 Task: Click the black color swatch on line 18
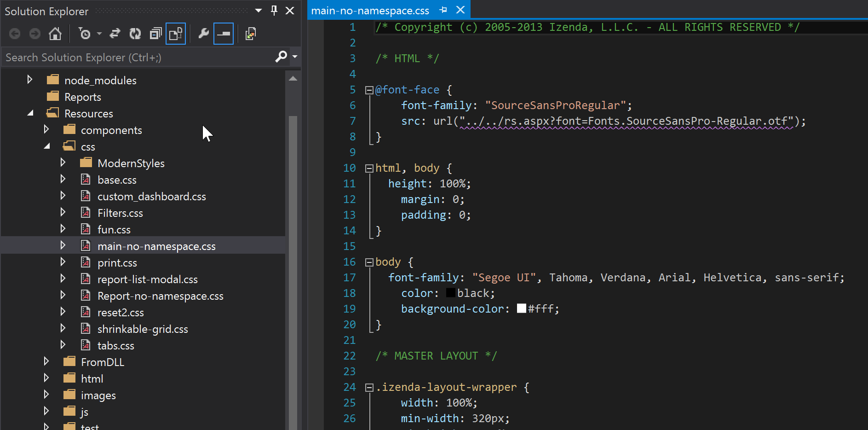click(450, 293)
